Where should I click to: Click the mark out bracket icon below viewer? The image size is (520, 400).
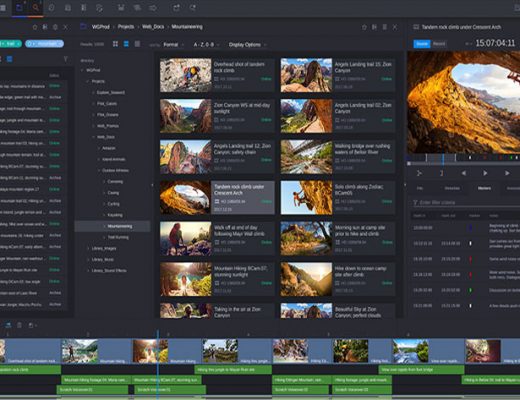(x=441, y=173)
